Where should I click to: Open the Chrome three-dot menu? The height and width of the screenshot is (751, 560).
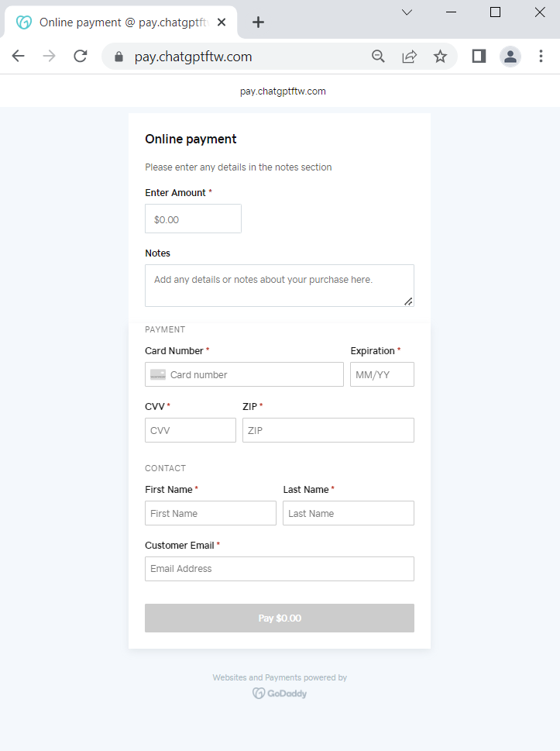541,56
